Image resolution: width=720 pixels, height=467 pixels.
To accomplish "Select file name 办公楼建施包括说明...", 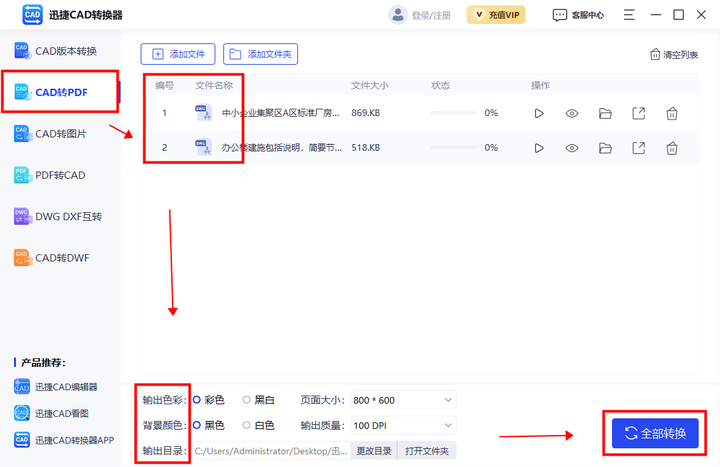I will [281, 147].
